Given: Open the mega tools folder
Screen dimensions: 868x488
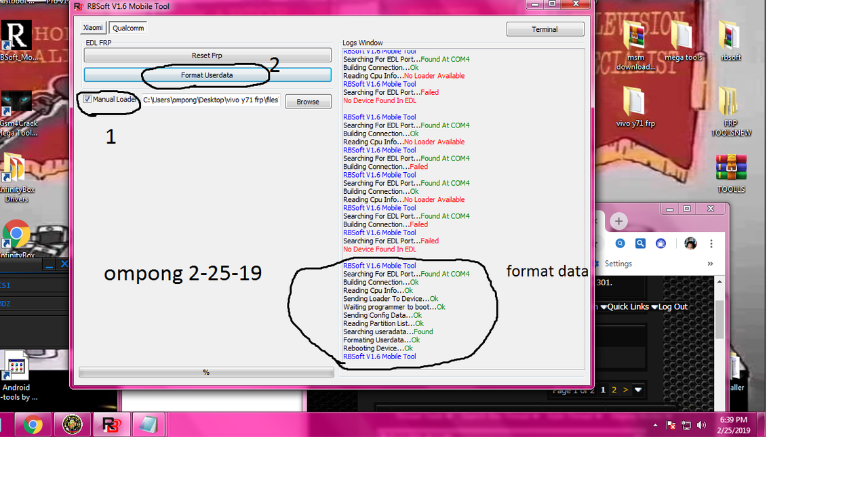Looking at the screenshot, I should coord(683,41).
